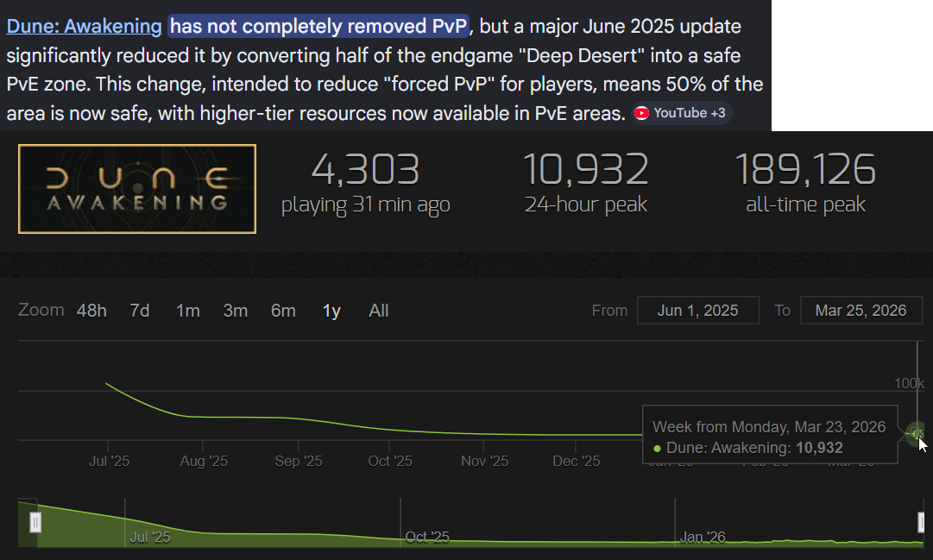Click the '24-hour peak' caption

(x=585, y=204)
